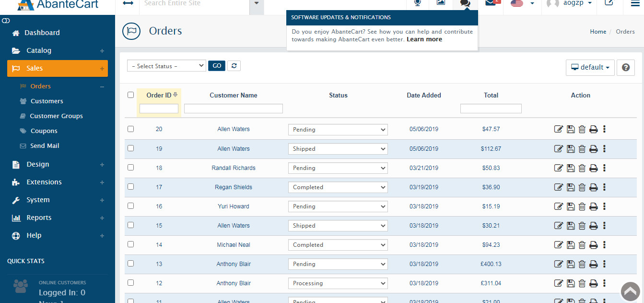The height and width of the screenshot is (303, 644).
Task: Toggle the left-right arrows panel width icon
Action: coord(128,3)
